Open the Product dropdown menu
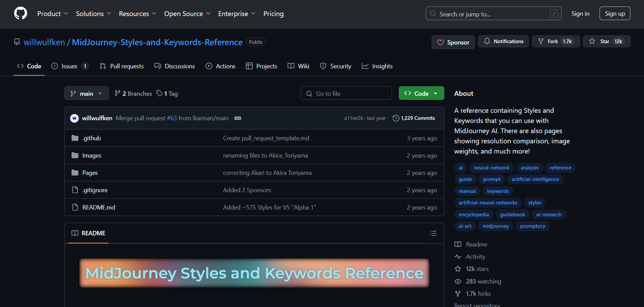This screenshot has width=644, height=307. (x=53, y=14)
